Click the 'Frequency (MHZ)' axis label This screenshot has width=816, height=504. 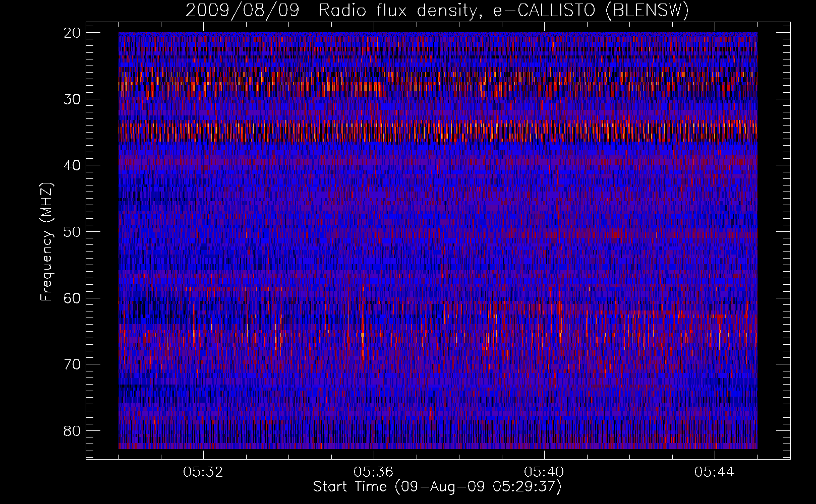[x=46, y=241]
